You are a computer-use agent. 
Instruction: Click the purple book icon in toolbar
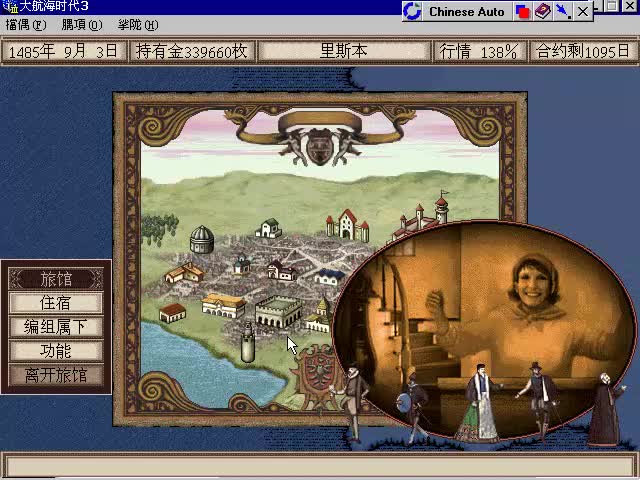tap(542, 11)
